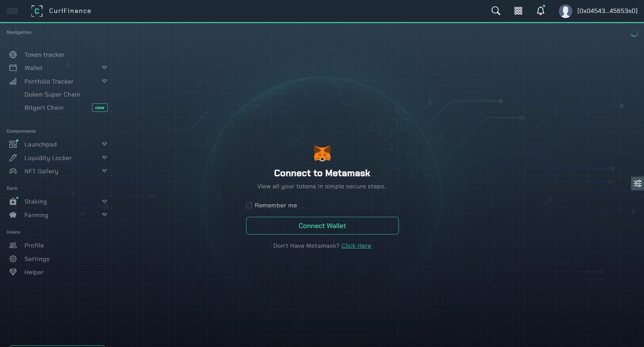Screen dimensions: 644x347
Task: Click the Users section heading
Action: [13, 232]
